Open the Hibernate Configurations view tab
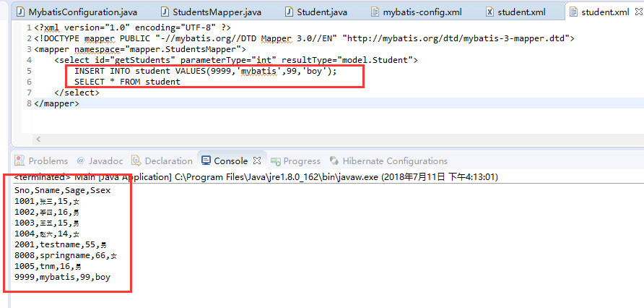Image resolution: width=644 pixels, height=308 pixels. (394, 161)
